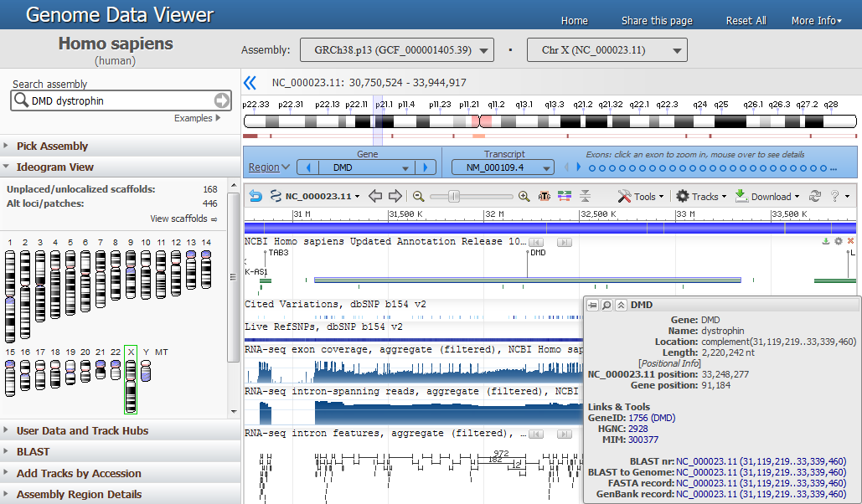Open the Download menu
This screenshot has width=862, height=504.
(767, 196)
